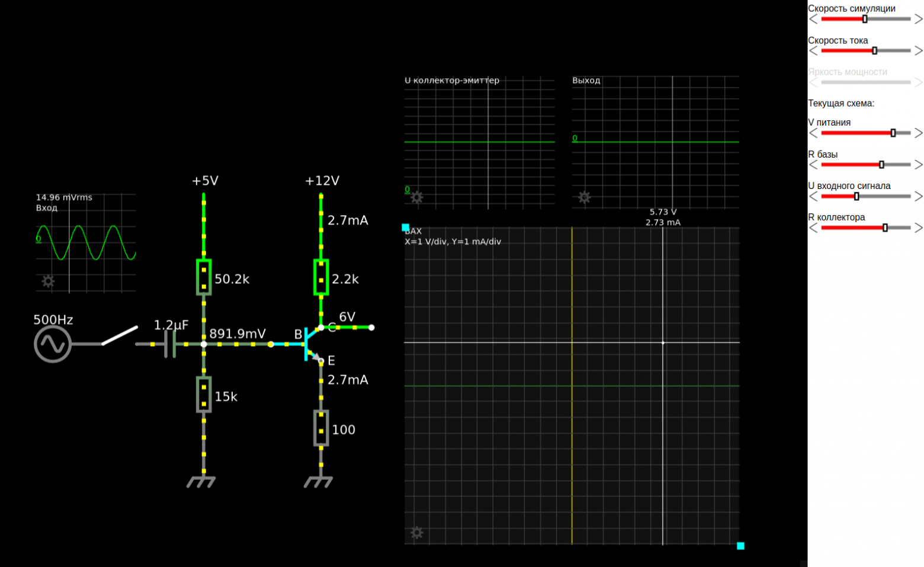Decrease U входного сигнала with left arrow
This screenshot has width=924, height=567.
813,196
